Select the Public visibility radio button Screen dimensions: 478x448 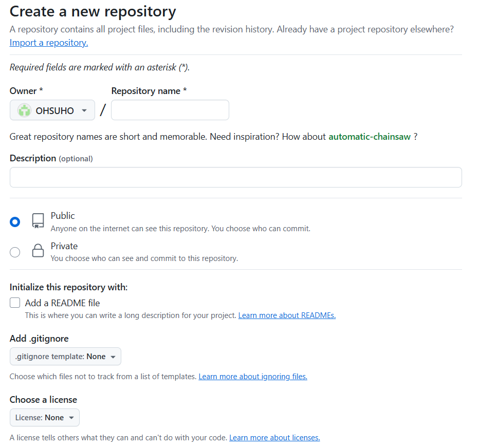tap(15, 221)
